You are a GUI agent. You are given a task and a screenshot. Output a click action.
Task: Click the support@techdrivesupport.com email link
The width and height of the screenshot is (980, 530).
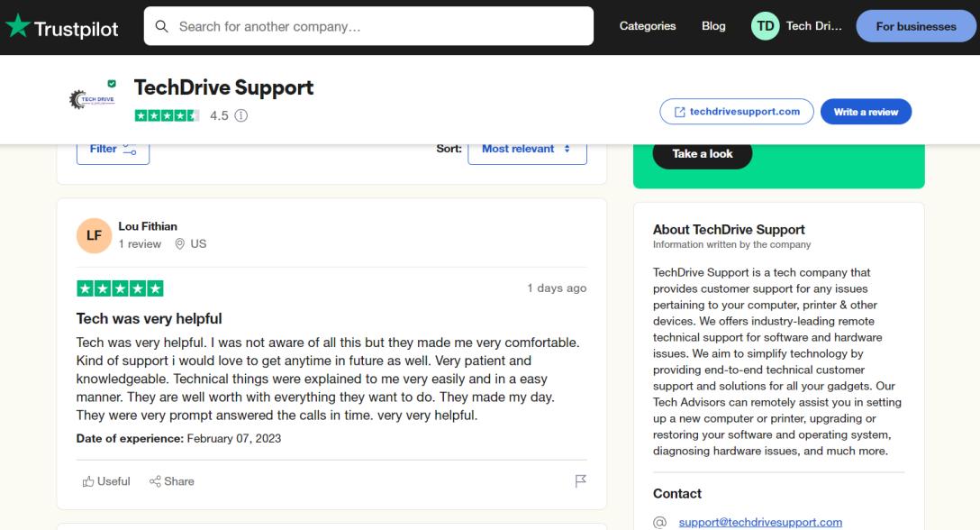760,522
